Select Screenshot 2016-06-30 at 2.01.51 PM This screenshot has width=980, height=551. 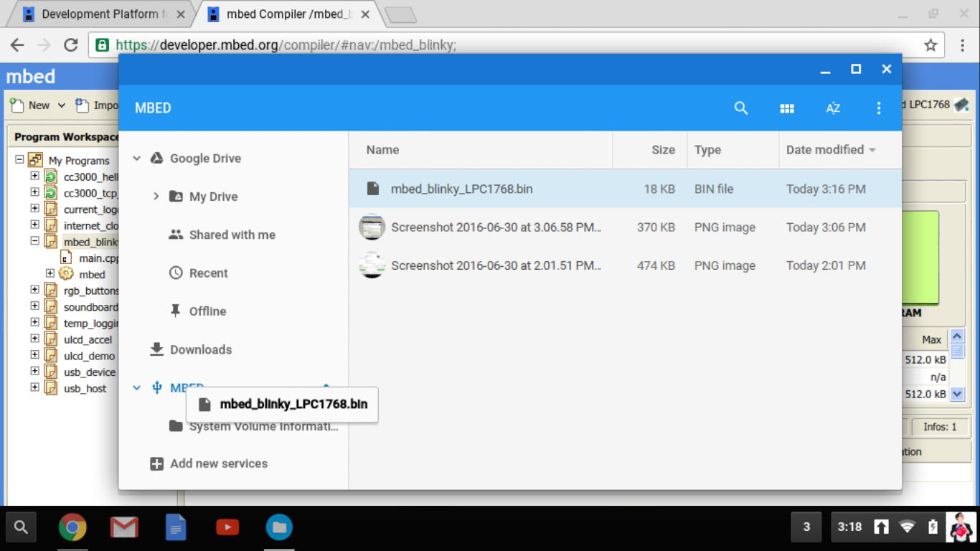[625, 265]
